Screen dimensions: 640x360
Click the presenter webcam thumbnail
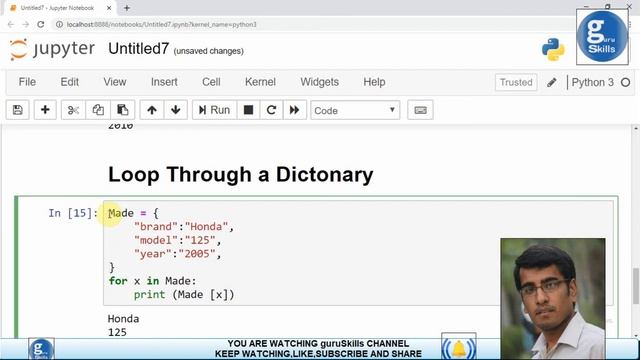[553, 298]
